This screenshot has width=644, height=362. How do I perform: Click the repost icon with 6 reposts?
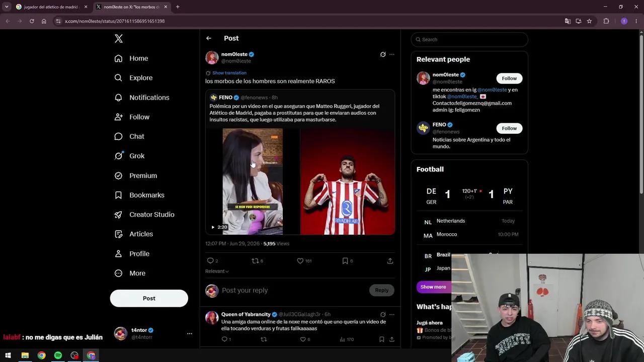(x=255, y=261)
